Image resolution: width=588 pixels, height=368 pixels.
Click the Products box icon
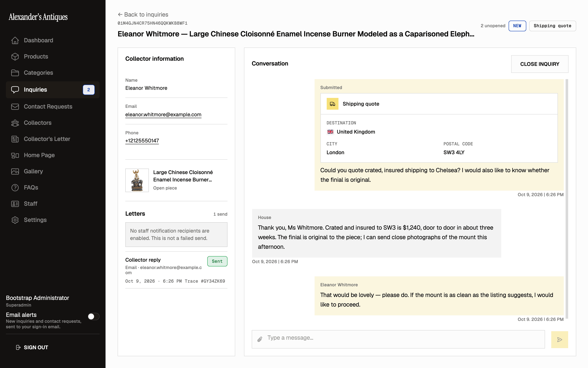click(15, 56)
